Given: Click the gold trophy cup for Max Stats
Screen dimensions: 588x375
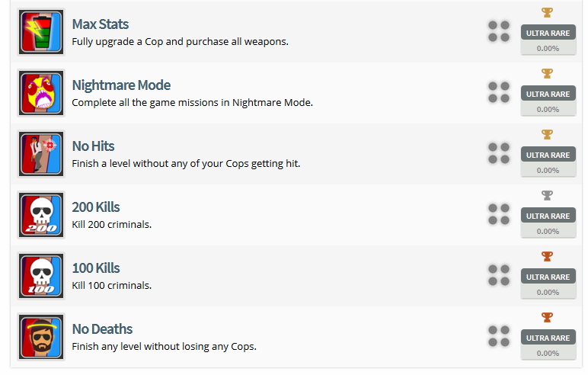Looking at the screenshot, I should pos(547,12).
